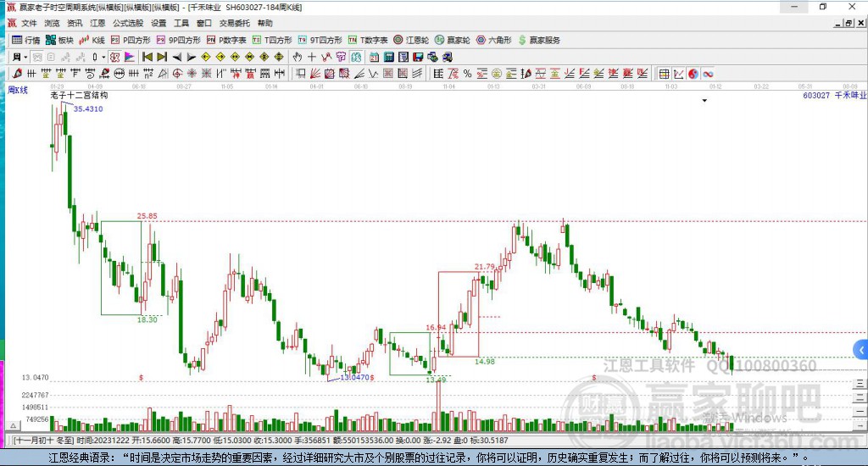This screenshot has height=466, width=868.
Task: Click the 老子十二宫结构 chart label
Action: [x=79, y=95]
